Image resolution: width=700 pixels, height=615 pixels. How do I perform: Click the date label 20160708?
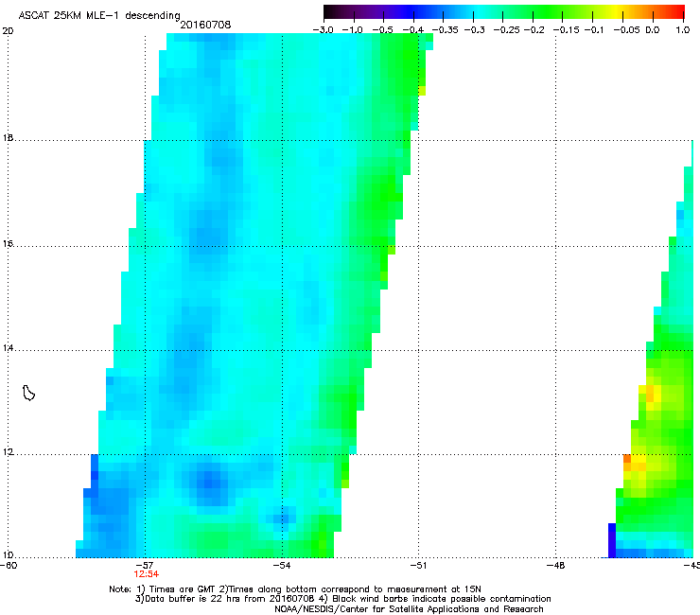pos(205,25)
